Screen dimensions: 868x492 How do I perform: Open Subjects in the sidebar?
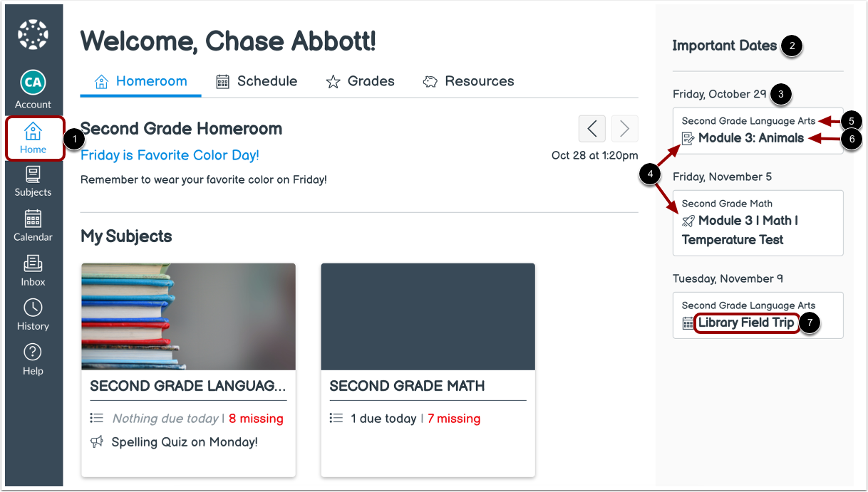pos(33,182)
